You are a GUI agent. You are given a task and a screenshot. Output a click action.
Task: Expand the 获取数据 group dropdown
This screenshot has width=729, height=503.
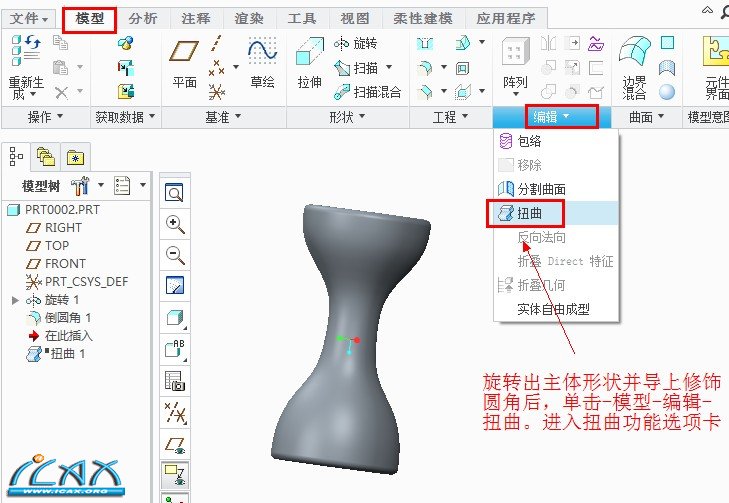pos(126,117)
